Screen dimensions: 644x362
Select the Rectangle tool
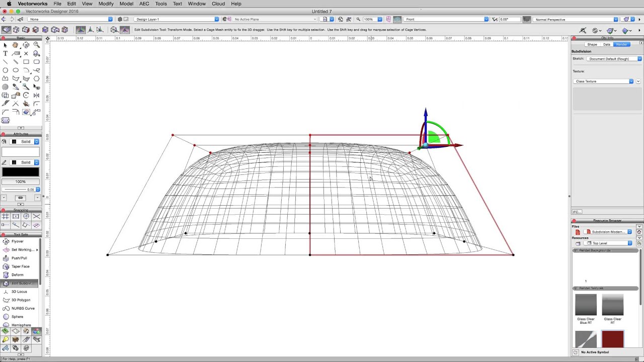point(26,62)
